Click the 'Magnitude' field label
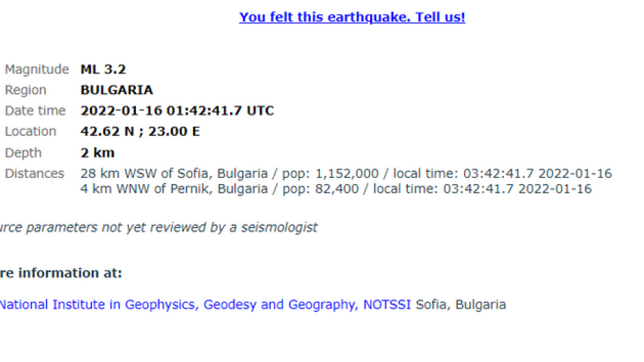This screenshot has height=362, width=644. [37, 69]
